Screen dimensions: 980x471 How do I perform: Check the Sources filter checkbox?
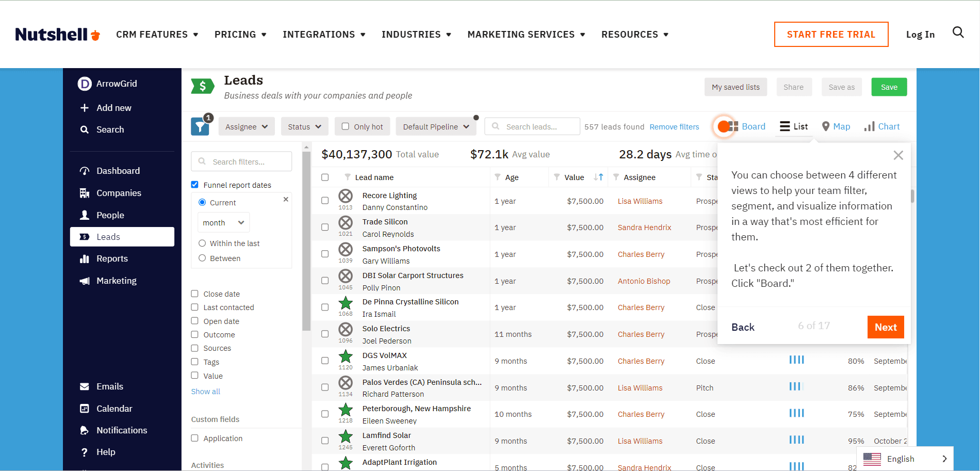195,348
